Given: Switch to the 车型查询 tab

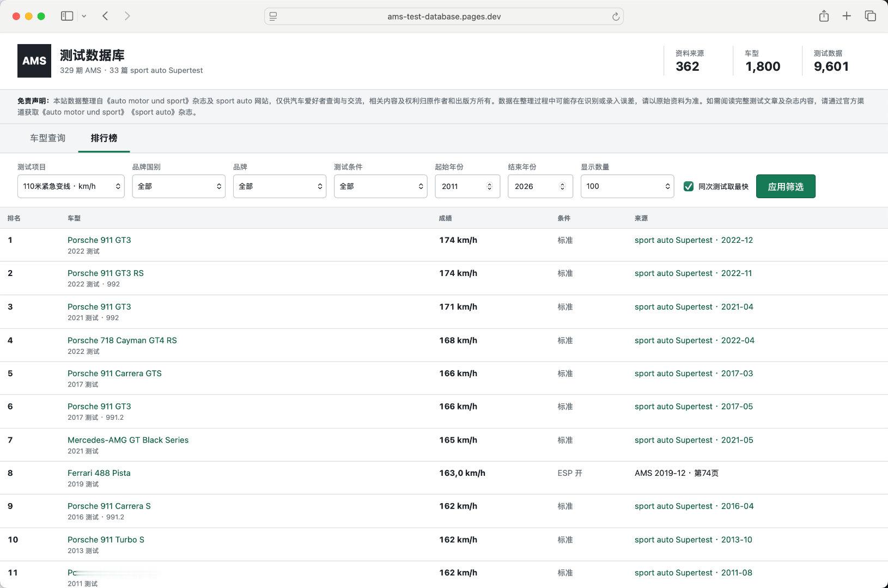Looking at the screenshot, I should [48, 138].
